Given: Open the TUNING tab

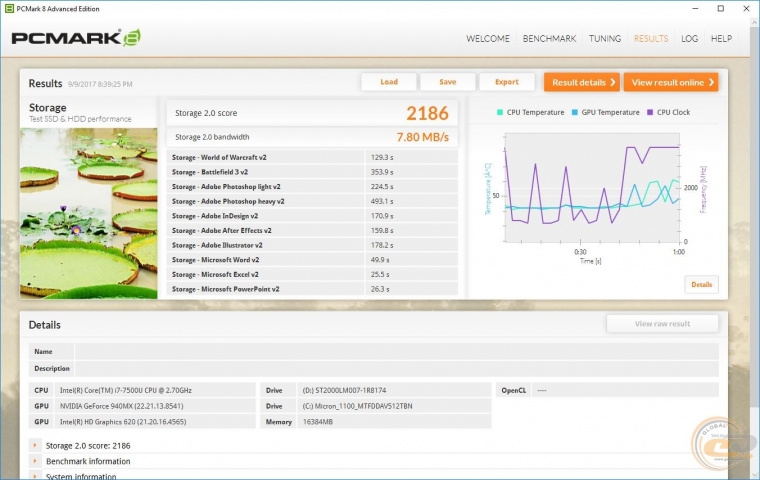Looking at the screenshot, I should (x=604, y=38).
